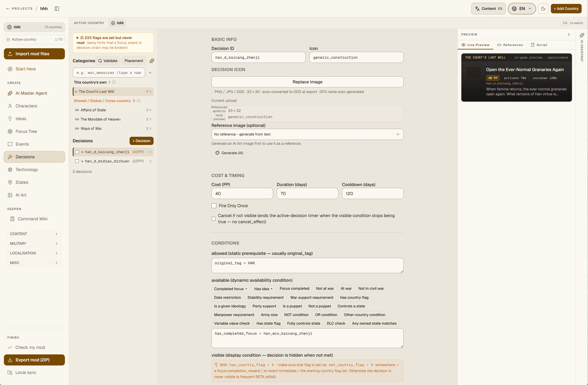Check han_d_kaicang_zhenji decision checkbox
The width and height of the screenshot is (588, 385).
[x=77, y=152]
